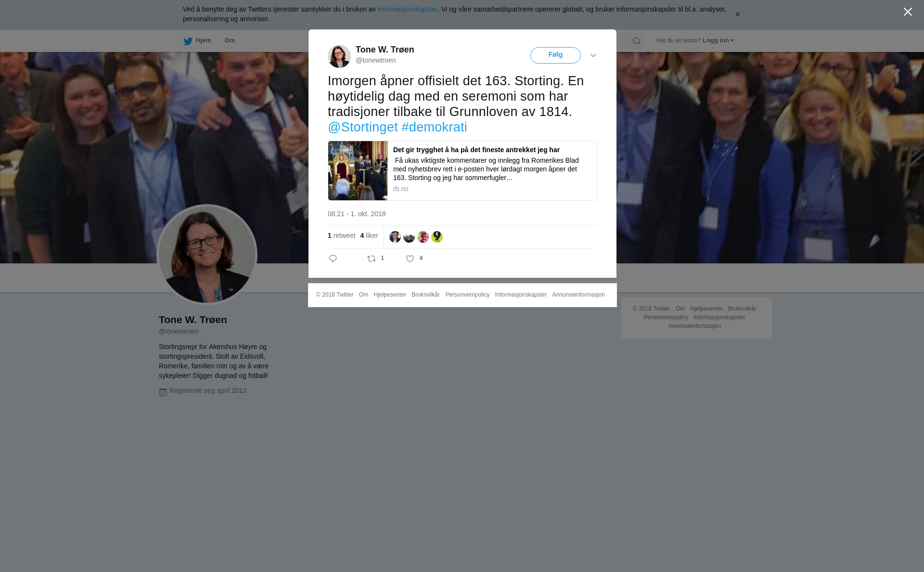Viewport: 924px width, 572px height.
Task: Close the tweet overlay with large X
Action: point(908,12)
